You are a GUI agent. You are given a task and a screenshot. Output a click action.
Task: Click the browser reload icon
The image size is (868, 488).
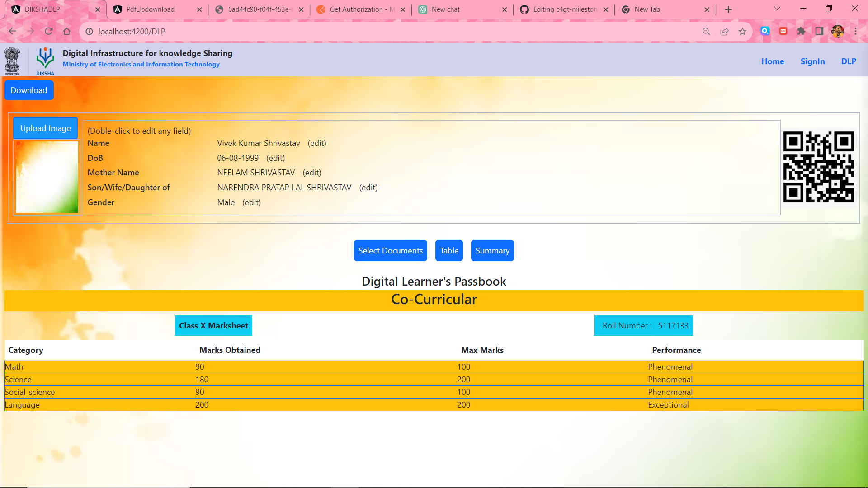tap(49, 31)
